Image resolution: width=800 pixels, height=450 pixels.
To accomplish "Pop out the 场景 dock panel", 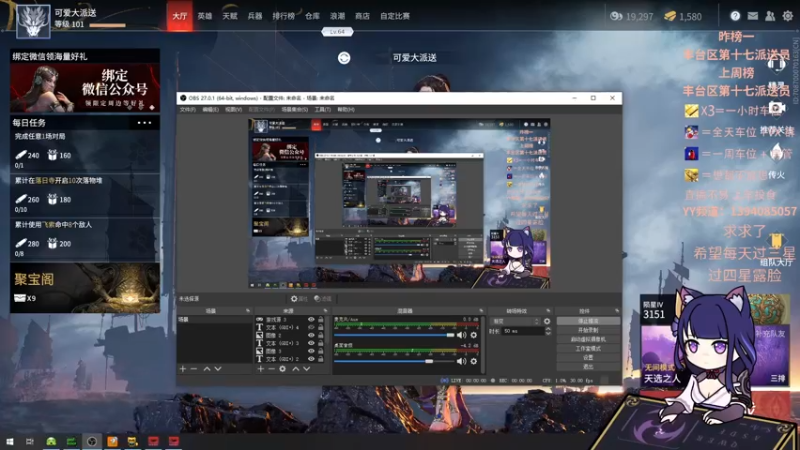I will pos(248,311).
